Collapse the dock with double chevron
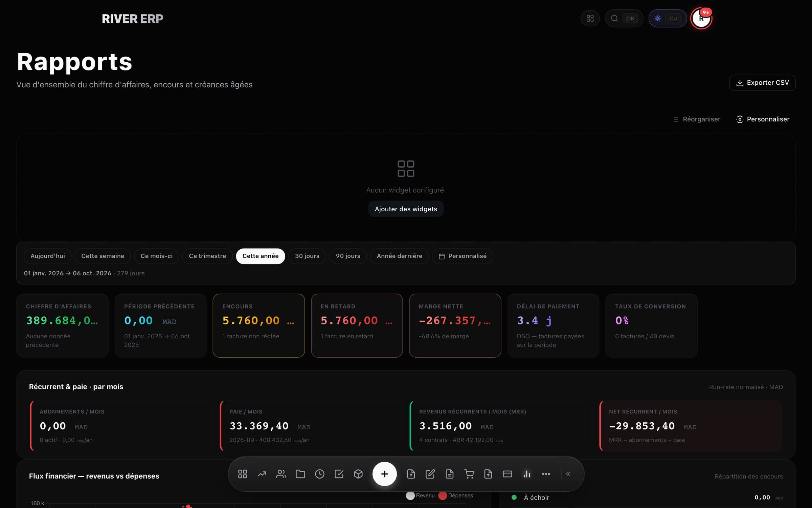812x508 pixels. tap(568, 474)
